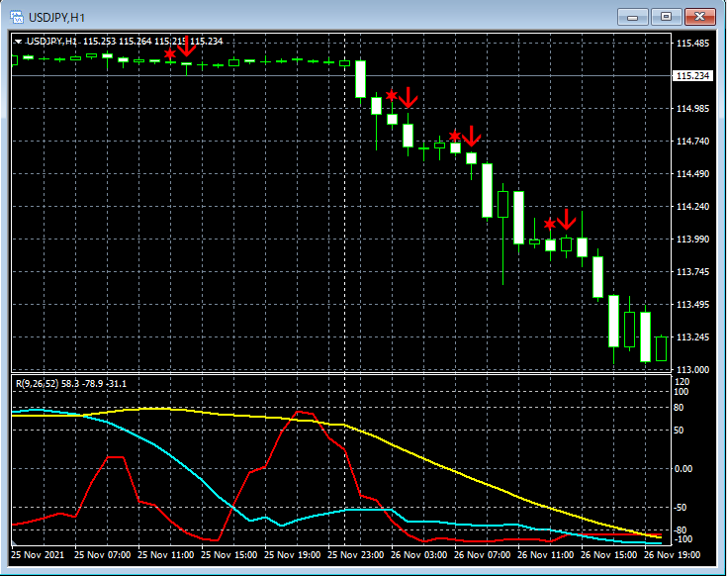Click the 113.495 price scale label
Screen dimensions: 728x576
coord(692,304)
